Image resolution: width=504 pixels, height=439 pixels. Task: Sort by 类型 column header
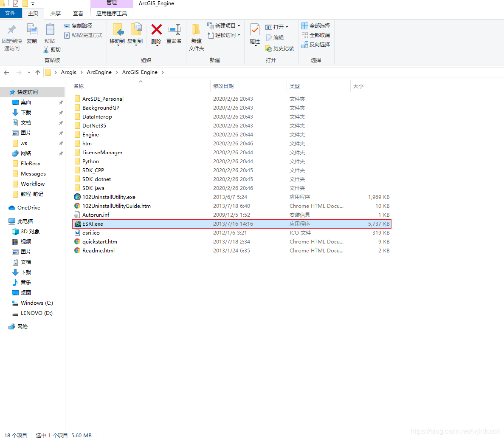[294, 86]
